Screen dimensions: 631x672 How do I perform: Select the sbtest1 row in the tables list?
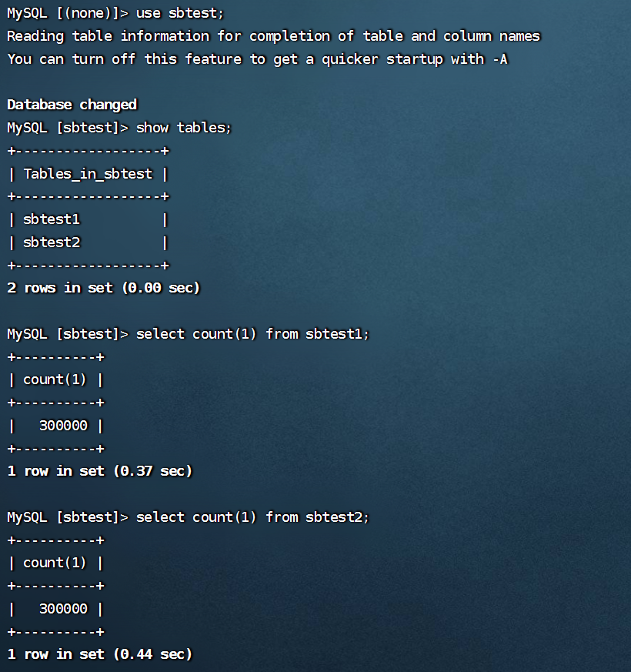(52, 219)
